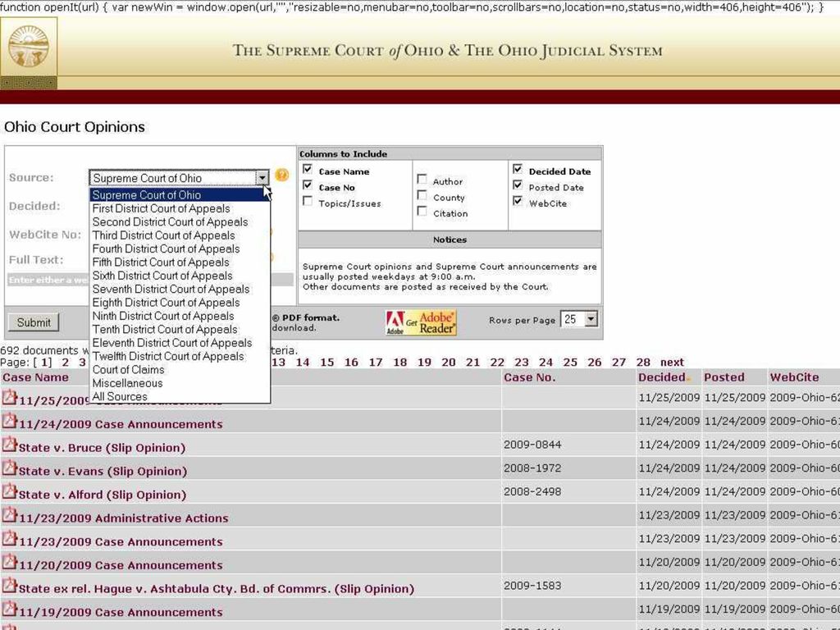Click the Get Adobe Reader badge
The height and width of the screenshot is (630, 840).
point(421,322)
